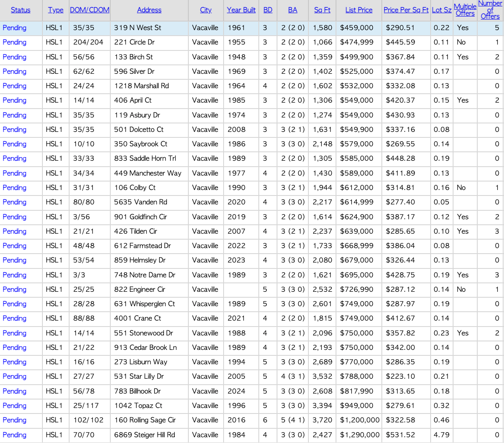Select the price per sq ft $223.10
This screenshot has height=447, width=504.
tap(400, 377)
